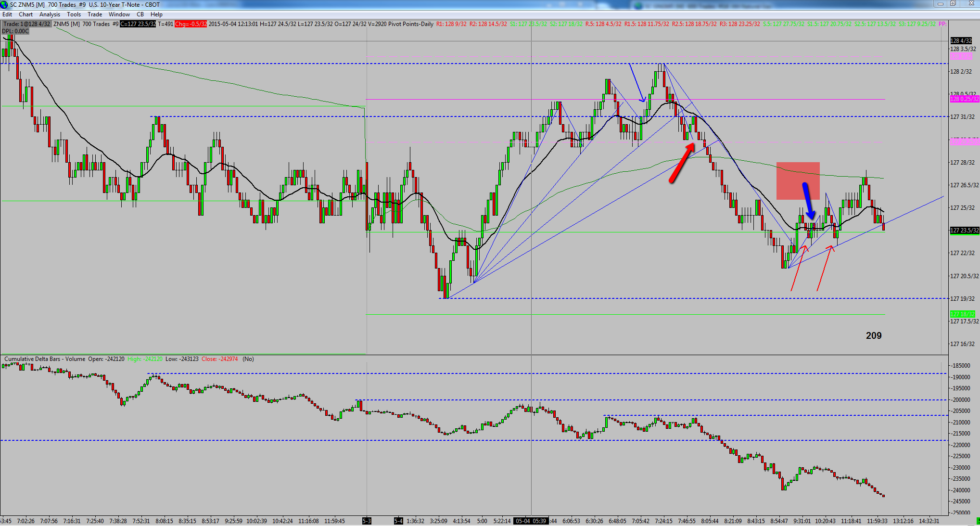Image resolution: width=980 pixels, height=526 pixels.
Task: Click the 'C=127 23.5/32' close value in header
Action: [138, 24]
